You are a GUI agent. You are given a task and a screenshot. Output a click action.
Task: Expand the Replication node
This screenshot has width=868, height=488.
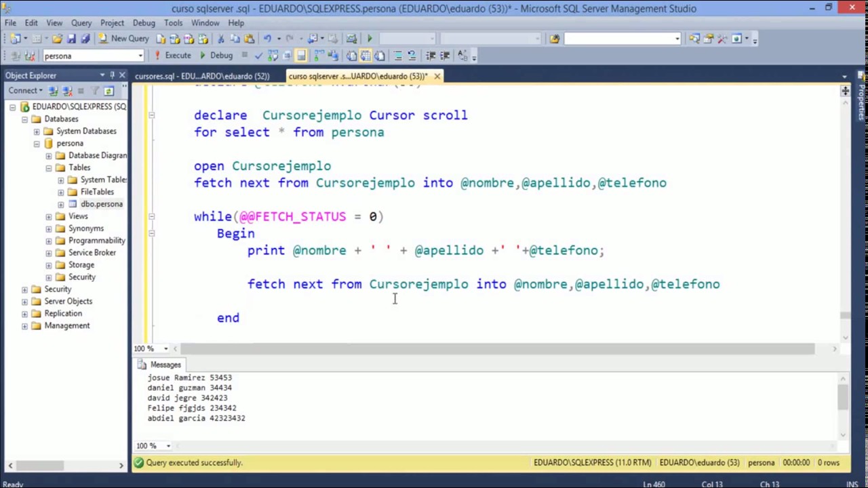[24, 314]
